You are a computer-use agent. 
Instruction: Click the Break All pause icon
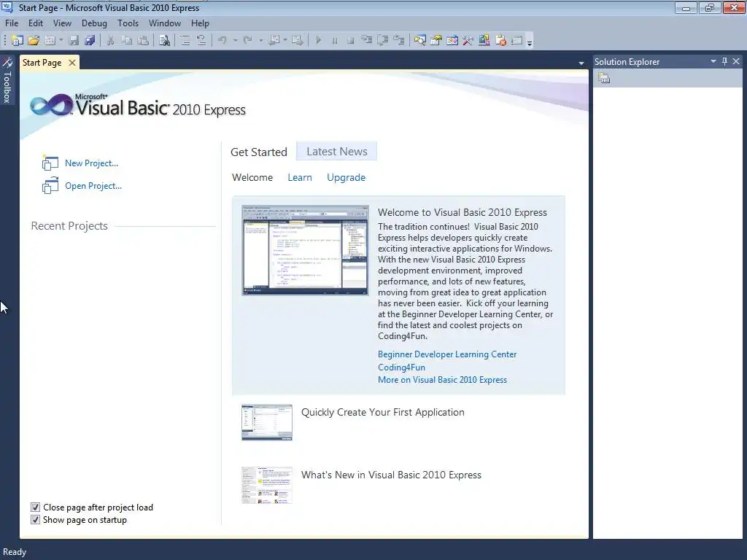coord(334,41)
